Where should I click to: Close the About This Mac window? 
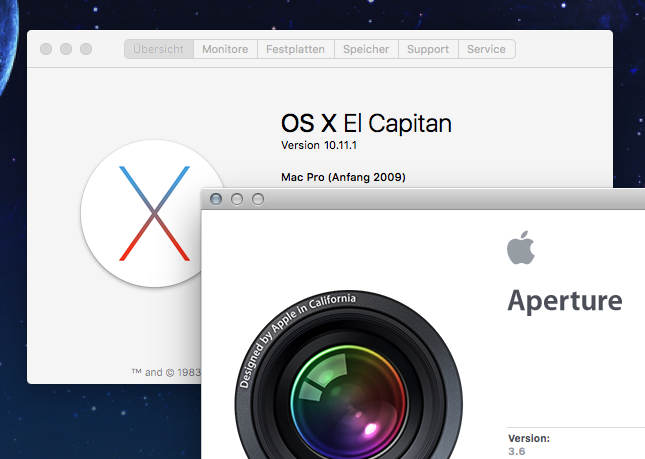click(46, 49)
